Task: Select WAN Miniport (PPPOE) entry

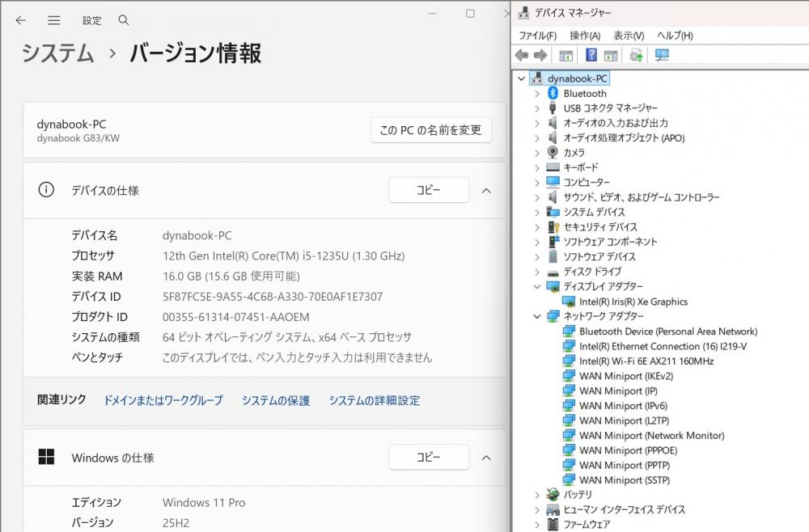Action: (x=628, y=450)
